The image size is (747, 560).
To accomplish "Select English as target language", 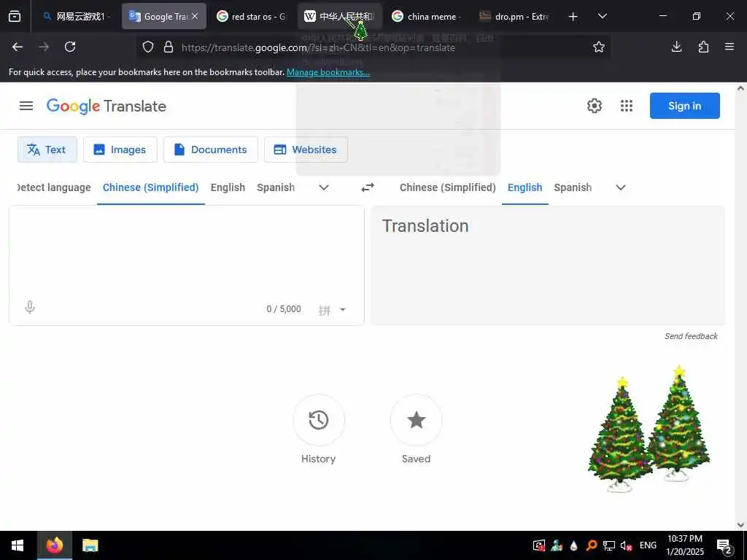I will (525, 187).
